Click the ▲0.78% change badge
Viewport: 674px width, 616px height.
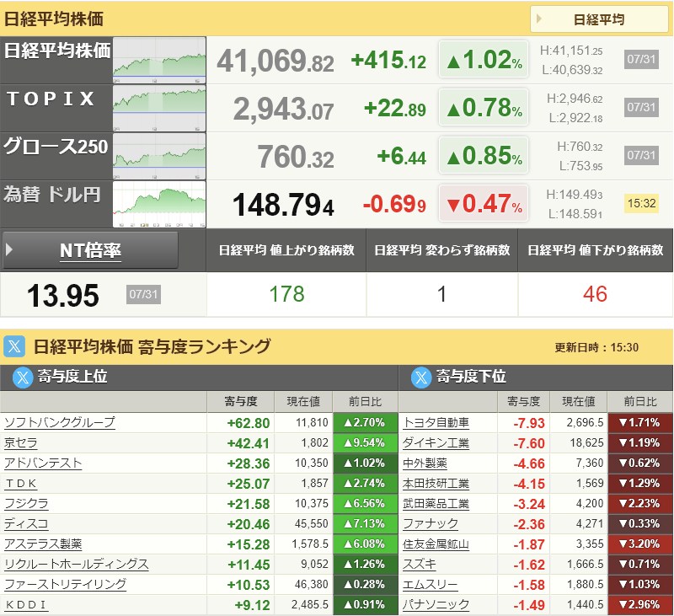pos(484,108)
